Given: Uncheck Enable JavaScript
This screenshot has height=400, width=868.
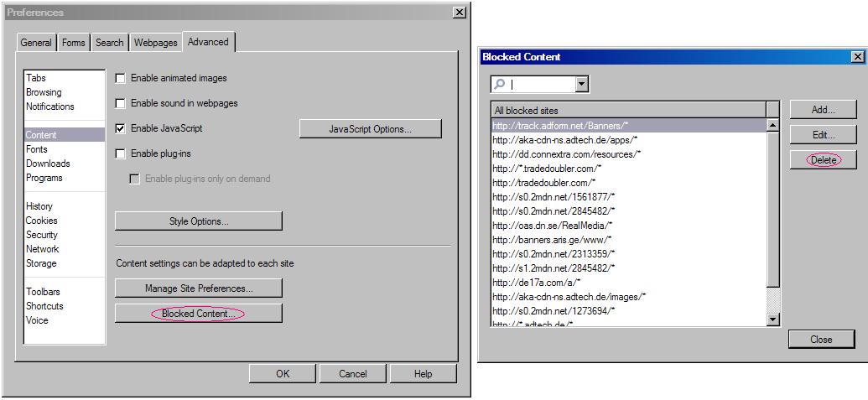Looking at the screenshot, I should [120, 128].
